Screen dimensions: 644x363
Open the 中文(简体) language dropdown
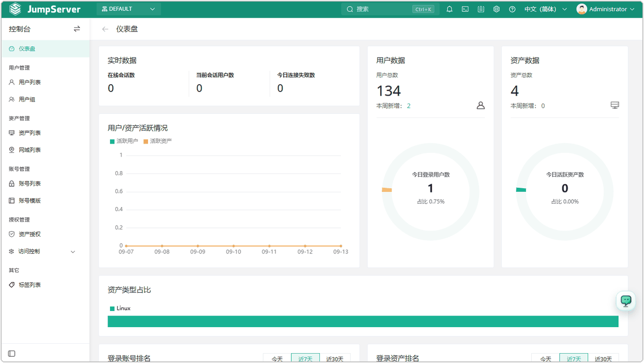(x=545, y=9)
